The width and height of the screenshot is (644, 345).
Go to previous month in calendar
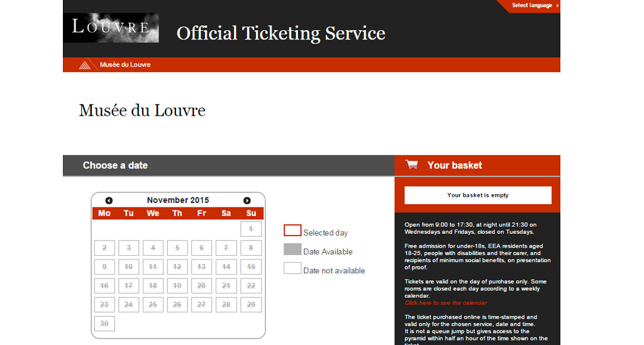click(x=109, y=200)
